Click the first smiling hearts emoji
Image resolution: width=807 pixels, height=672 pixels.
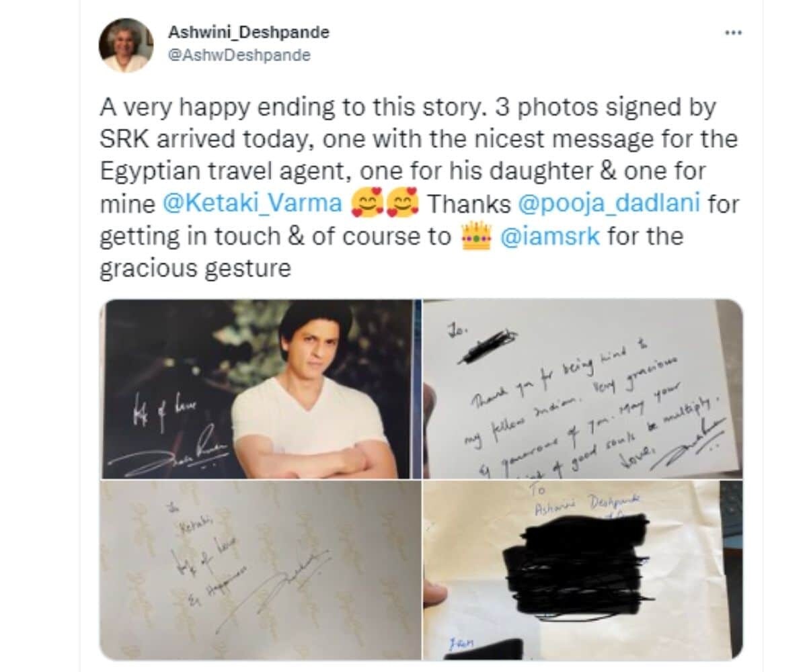[x=367, y=204]
